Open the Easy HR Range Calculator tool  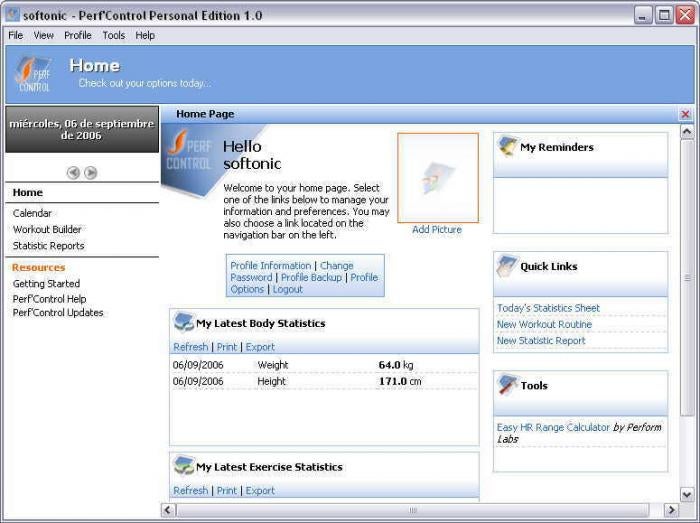click(x=553, y=427)
